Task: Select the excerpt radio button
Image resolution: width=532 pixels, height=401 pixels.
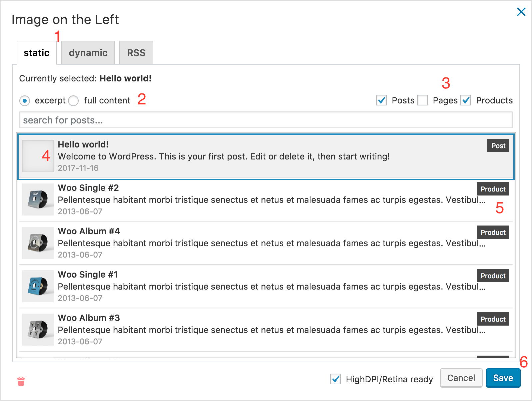Action: pos(25,101)
